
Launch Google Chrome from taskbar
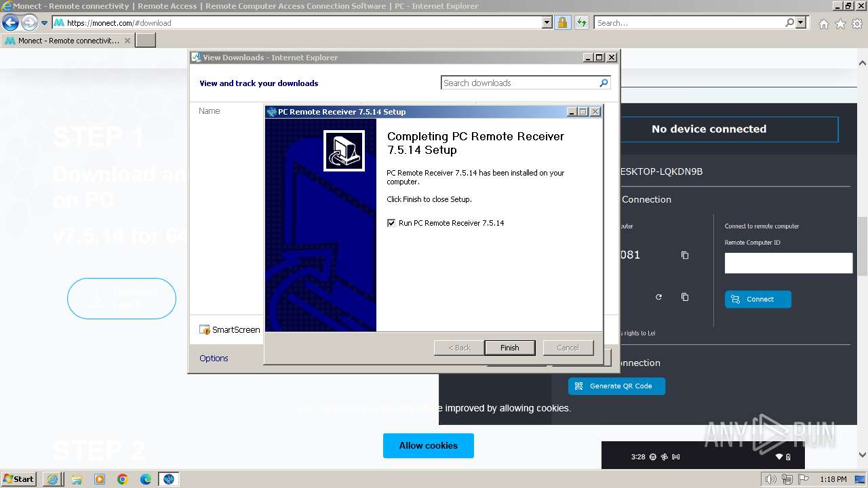123,479
